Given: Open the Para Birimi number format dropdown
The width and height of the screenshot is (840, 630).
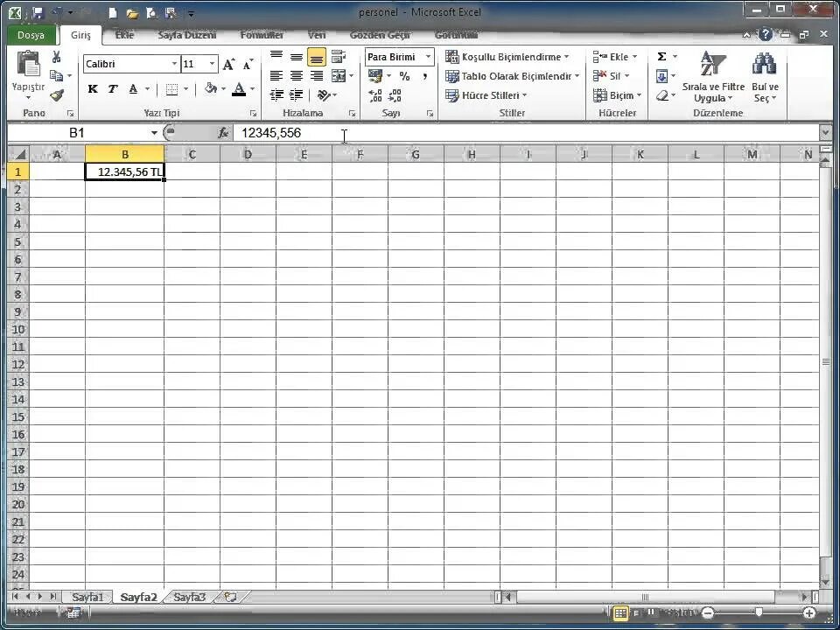Looking at the screenshot, I should [x=428, y=57].
